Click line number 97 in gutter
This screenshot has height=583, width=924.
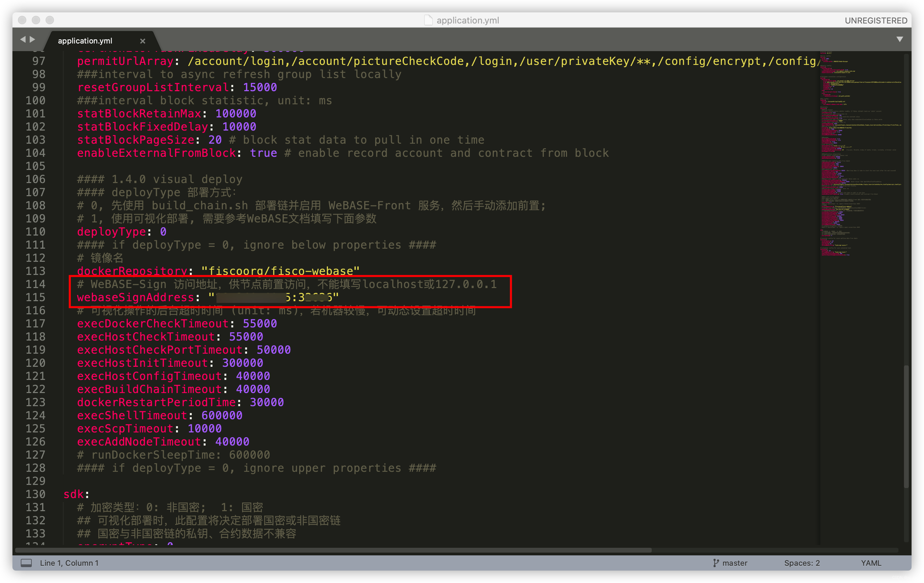pyautogui.click(x=39, y=61)
